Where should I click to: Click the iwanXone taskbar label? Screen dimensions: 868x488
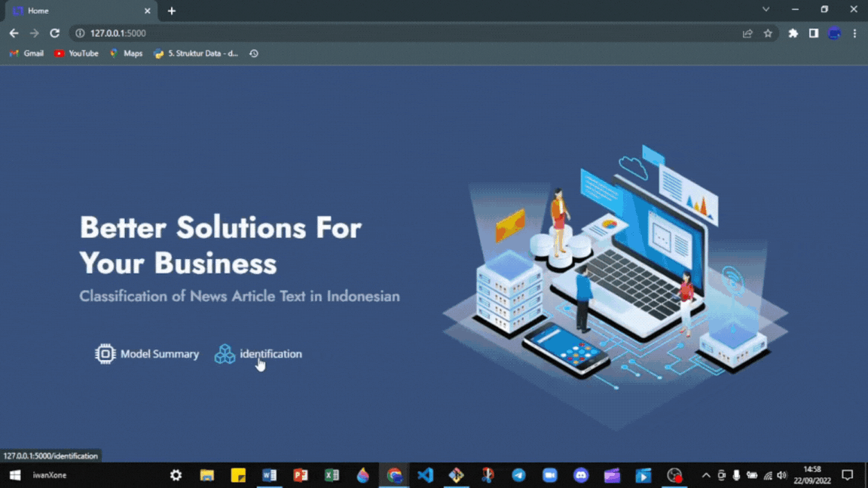tap(49, 475)
